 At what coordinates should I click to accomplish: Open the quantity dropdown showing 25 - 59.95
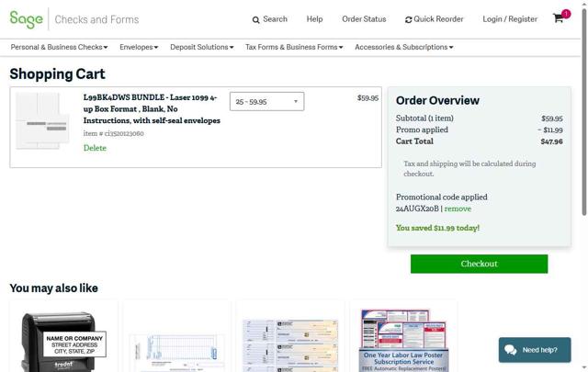pyautogui.click(x=266, y=102)
